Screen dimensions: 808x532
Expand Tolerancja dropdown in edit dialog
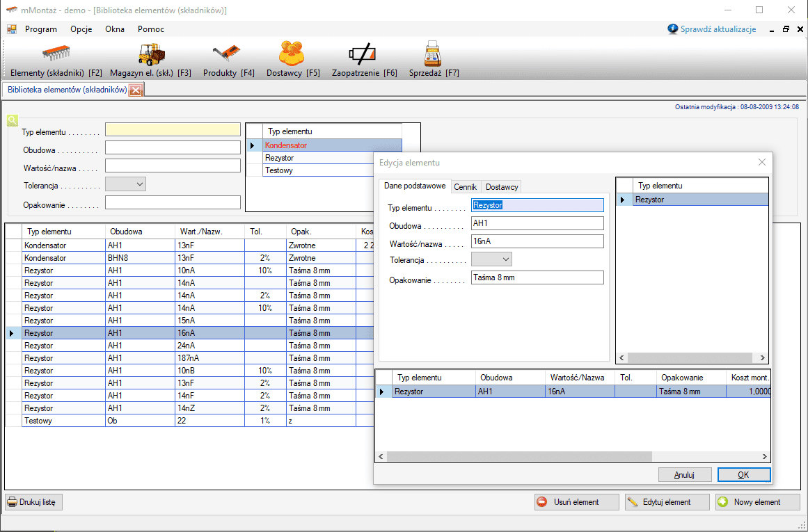coord(506,259)
